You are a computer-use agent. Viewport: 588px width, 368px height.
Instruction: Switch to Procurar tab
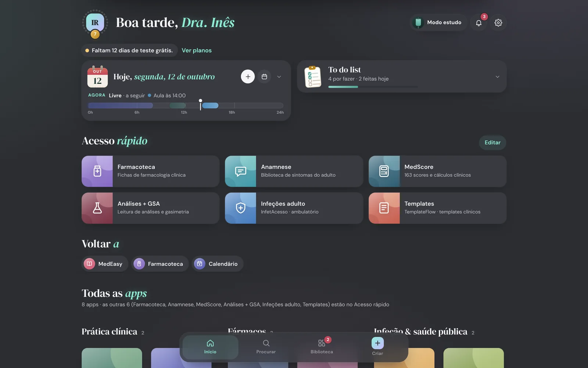(266, 347)
